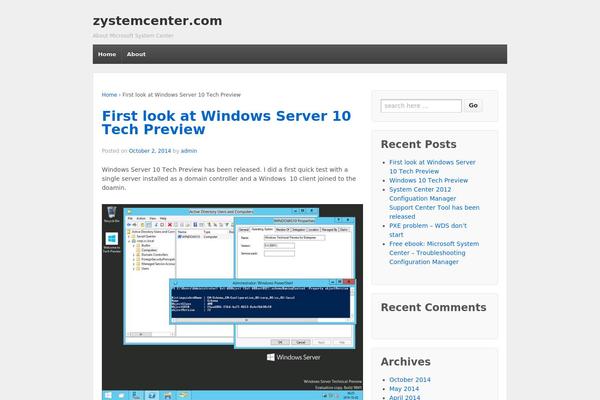Open the About menu item
The height and width of the screenshot is (400, 600).
pos(136,54)
